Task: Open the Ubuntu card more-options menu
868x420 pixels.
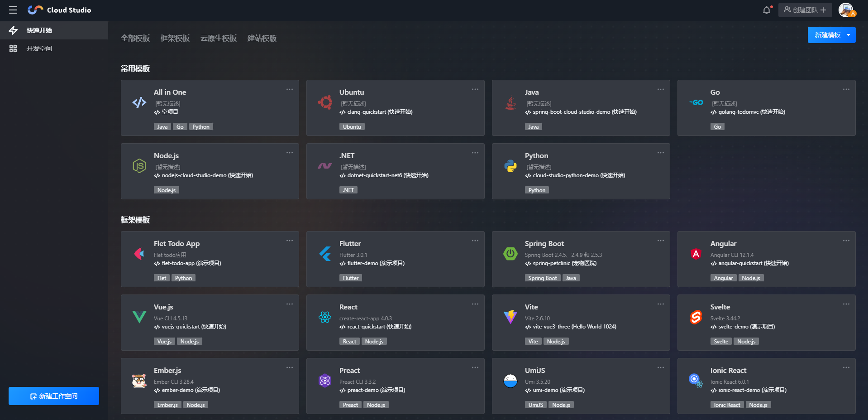Action: (475, 89)
